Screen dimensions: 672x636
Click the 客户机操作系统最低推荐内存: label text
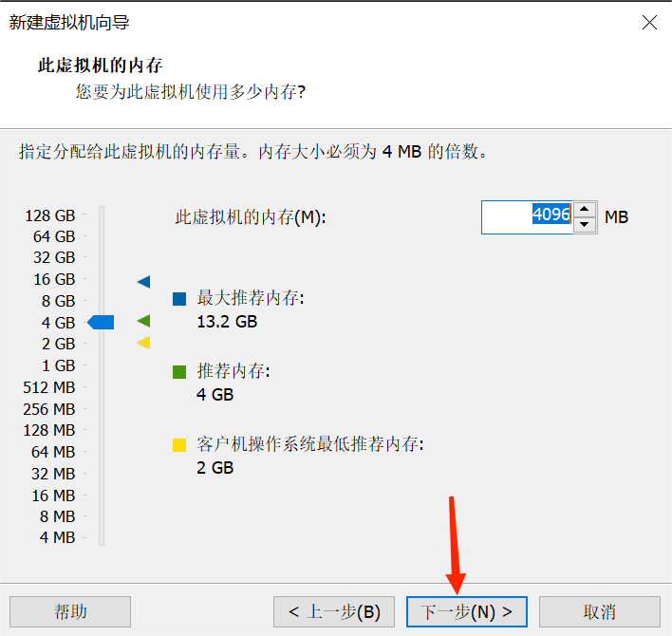pyautogui.click(x=310, y=444)
